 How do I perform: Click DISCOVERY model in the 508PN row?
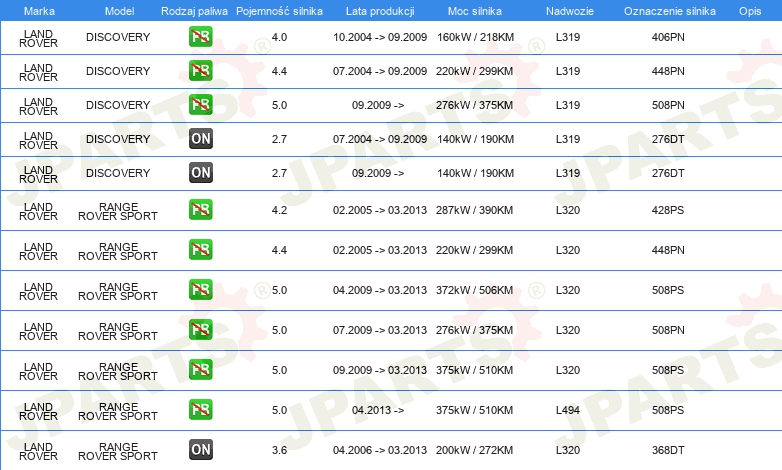click(118, 105)
